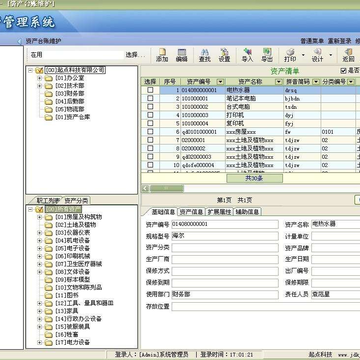
Task: Open the 扩展属性 tab
Action: 219,211
